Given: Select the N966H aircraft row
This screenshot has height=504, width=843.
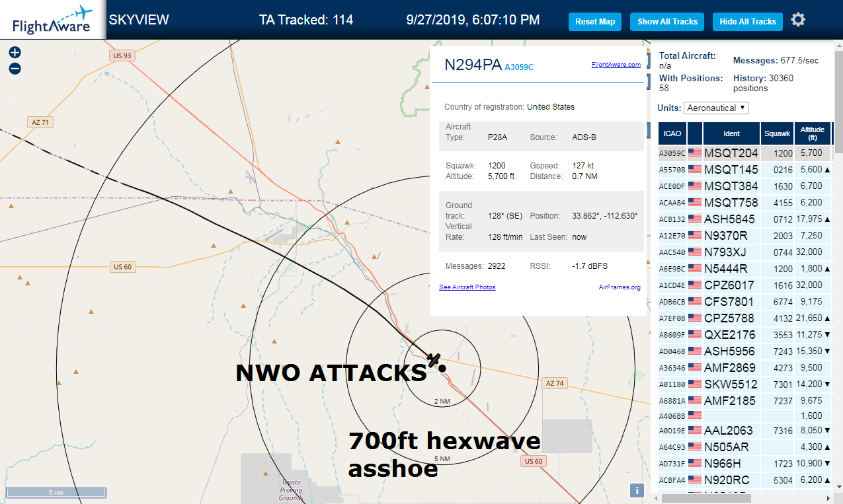Looking at the screenshot, I should pos(744,463).
